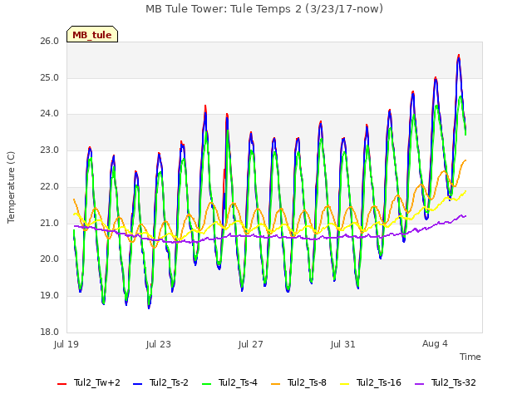Click the Aug 4 tick label

[435, 343]
